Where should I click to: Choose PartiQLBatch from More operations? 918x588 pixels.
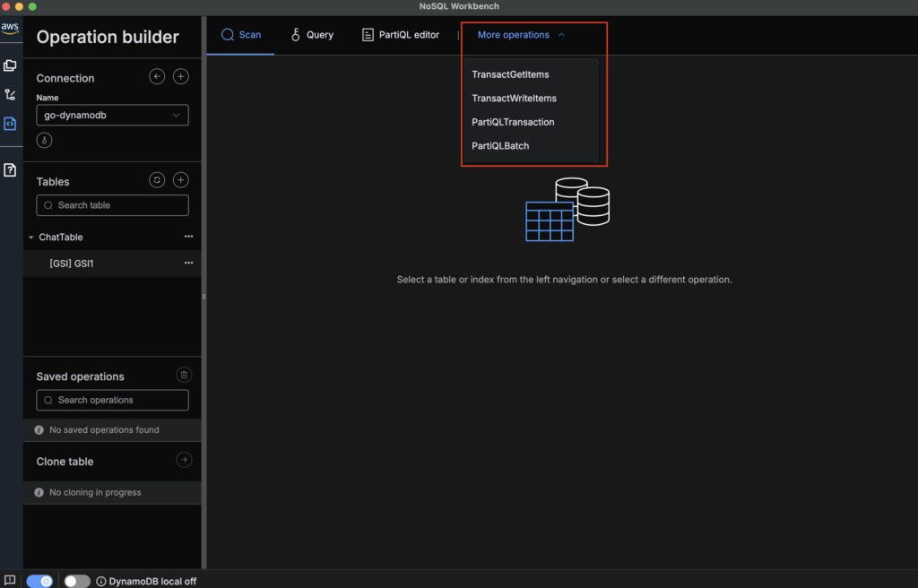click(x=500, y=146)
